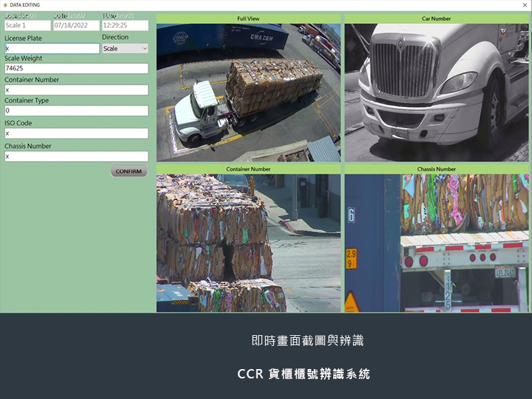
Task: Select "Scale" option in the Direction combo box
Action: (x=120, y=48)
